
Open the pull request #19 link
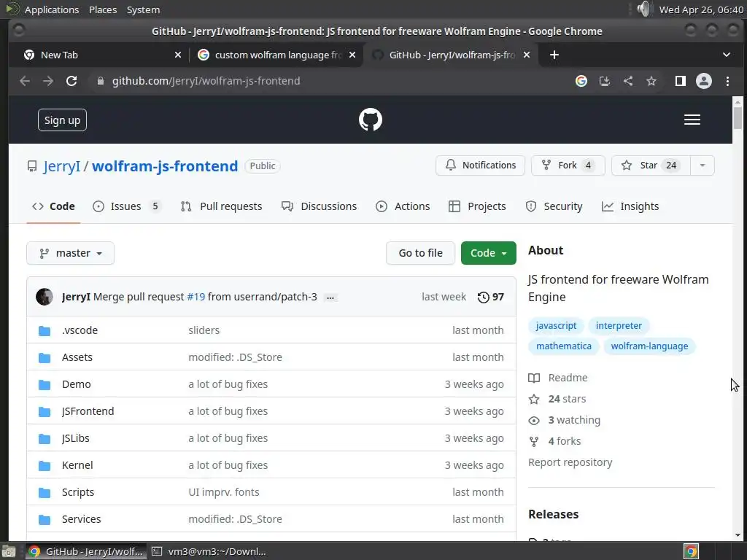(196, 297)
